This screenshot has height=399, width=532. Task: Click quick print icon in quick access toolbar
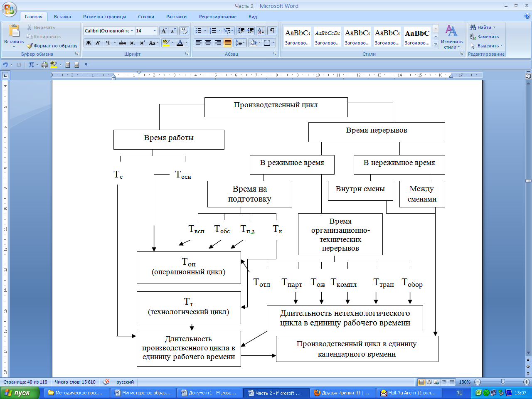coord(44,65)
